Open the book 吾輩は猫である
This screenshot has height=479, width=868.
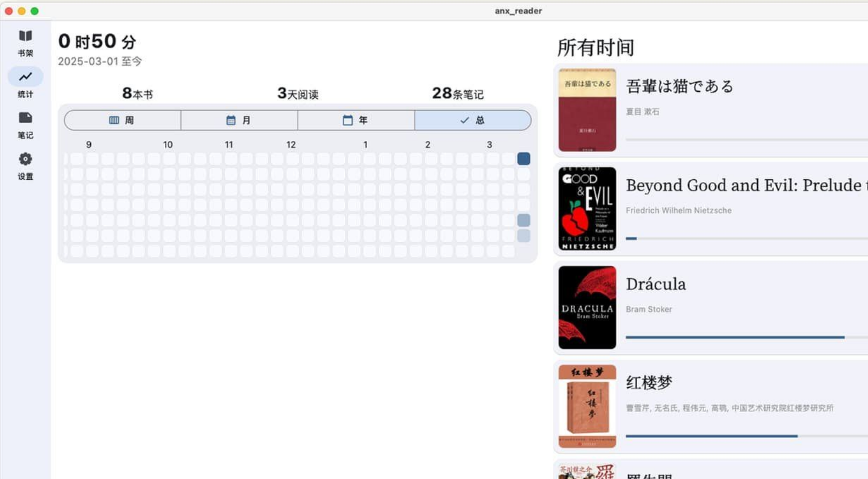point(679,87)
